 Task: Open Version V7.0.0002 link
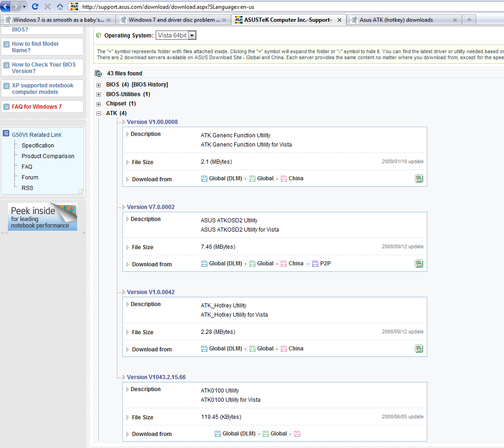point(151,207)
